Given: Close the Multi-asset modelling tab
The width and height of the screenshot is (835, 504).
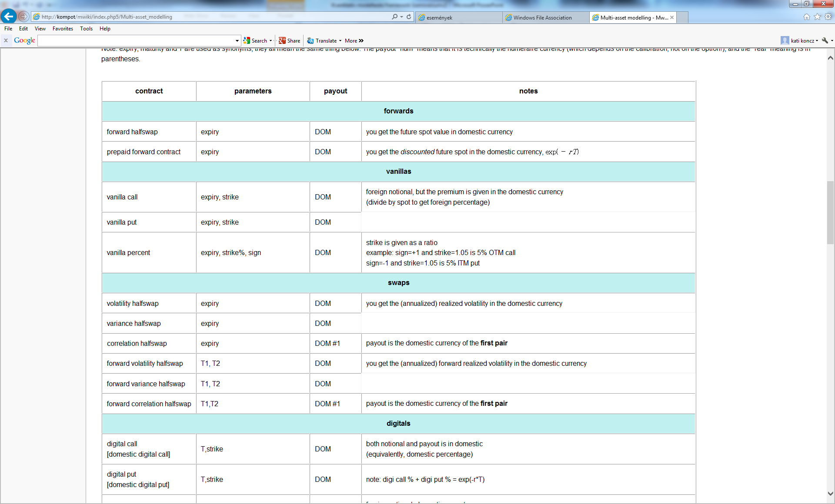Looking at the screenshot, I should pos(672,17).
